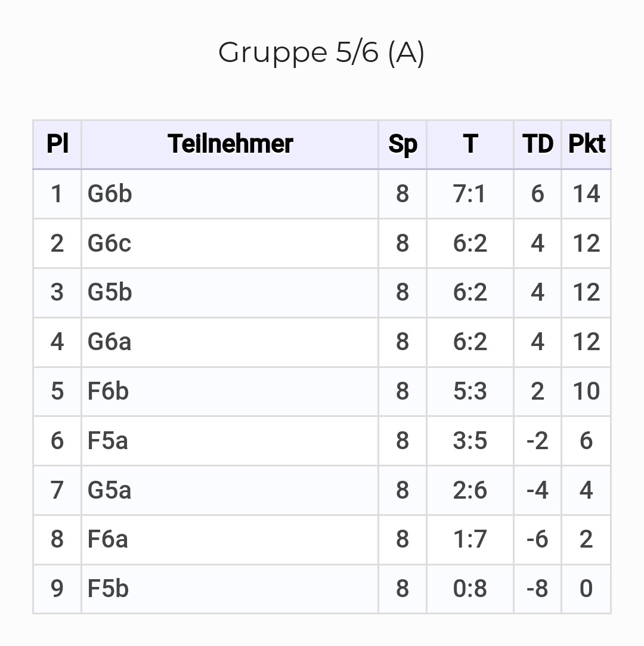Viewport: 644px width, 646px height.
Task: Click on team F6b
Action: (x=108, y=391)
